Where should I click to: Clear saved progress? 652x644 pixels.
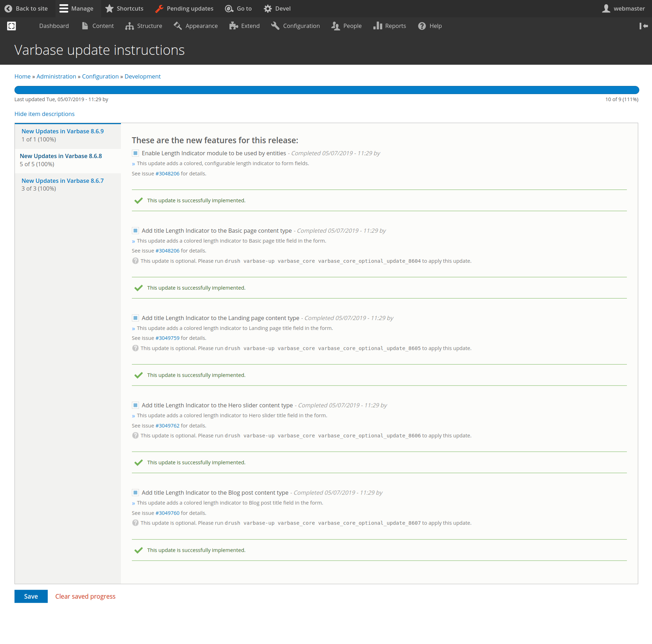pyautogui.click(x=85, y=596)
